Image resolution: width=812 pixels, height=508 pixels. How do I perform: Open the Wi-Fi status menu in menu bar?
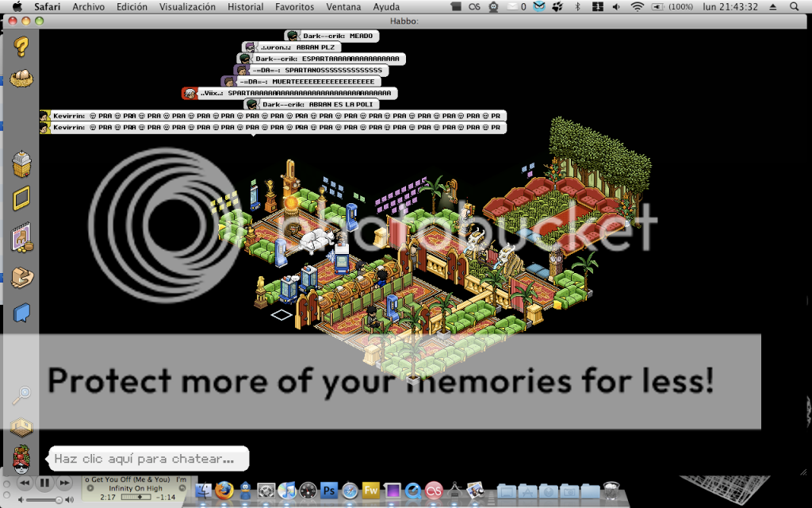[637, 6]
